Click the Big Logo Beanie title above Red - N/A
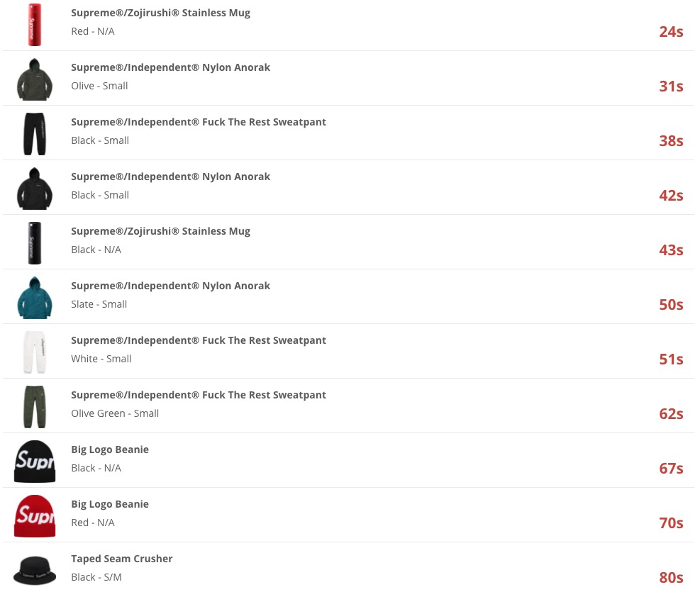This screenshot has width=700, height=592. [110, 504]
